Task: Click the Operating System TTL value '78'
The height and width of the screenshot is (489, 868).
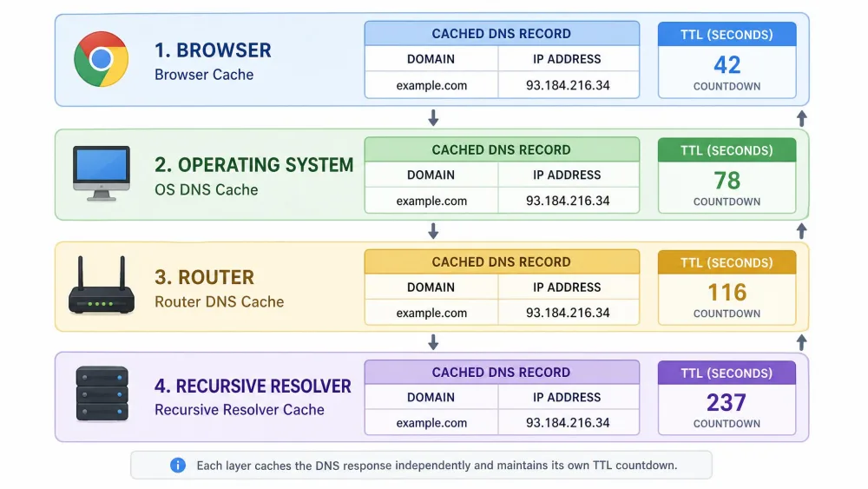Action: [727, 181]
